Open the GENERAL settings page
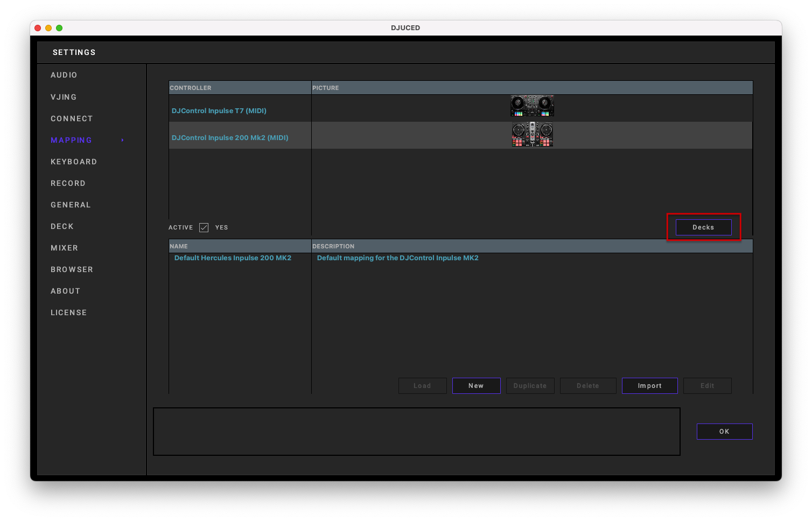Viewport: 812px width, 521px height. tap(71, 205)
